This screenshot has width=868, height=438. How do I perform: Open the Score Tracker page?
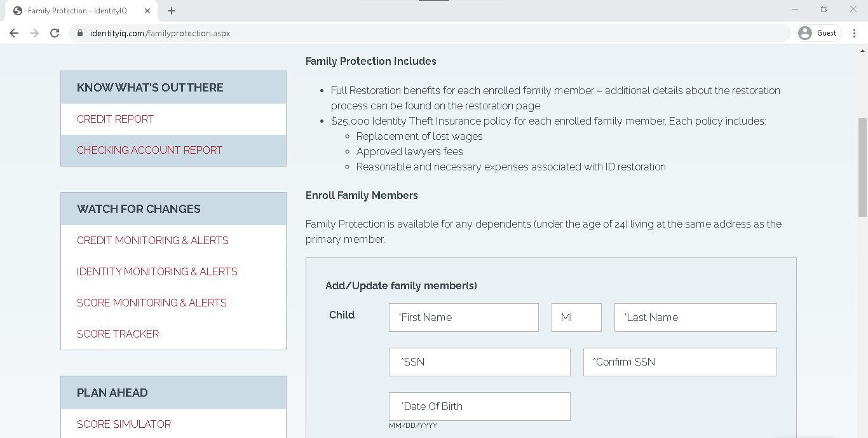pos(118,333)
